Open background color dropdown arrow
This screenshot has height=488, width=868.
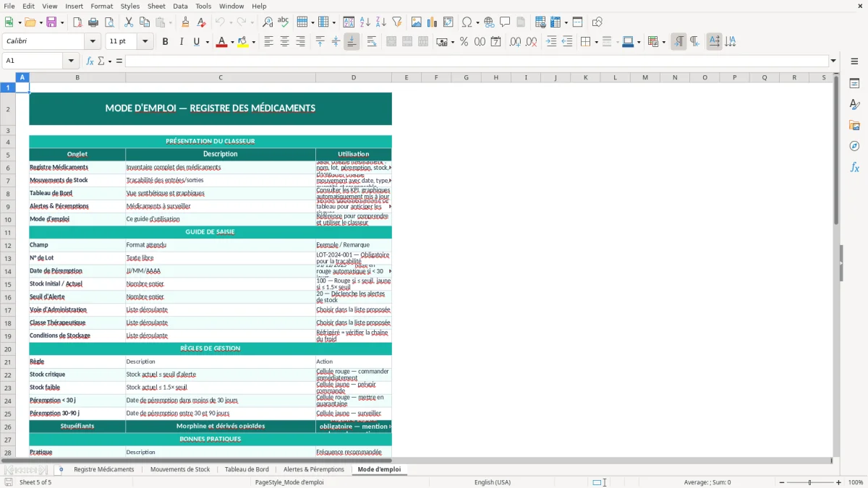point(253,42)
